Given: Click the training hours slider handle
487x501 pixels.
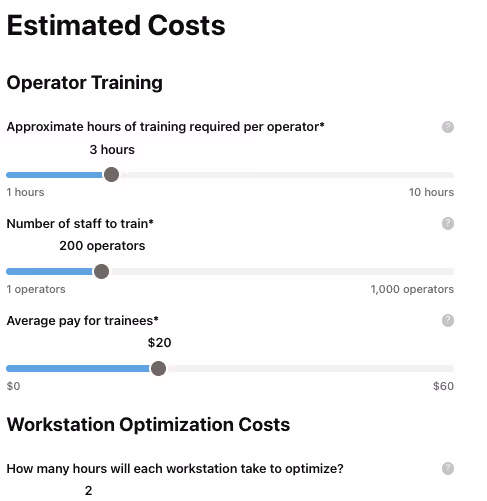Looking at the screenshot, I should pos(111,175).
